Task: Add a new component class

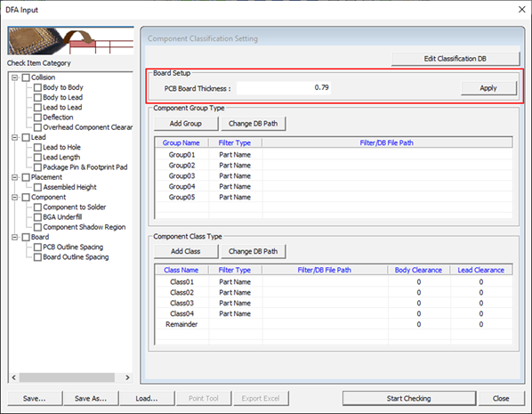Action: click(186, 251)
